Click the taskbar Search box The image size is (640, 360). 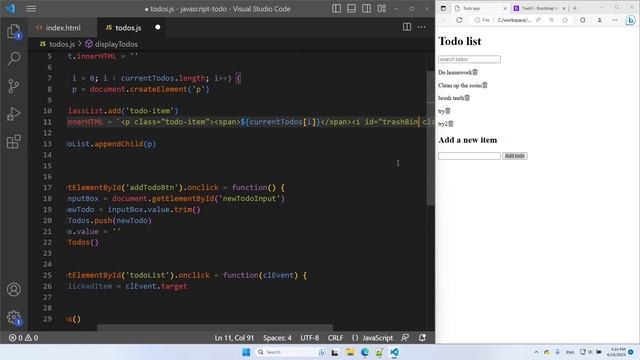291,352
